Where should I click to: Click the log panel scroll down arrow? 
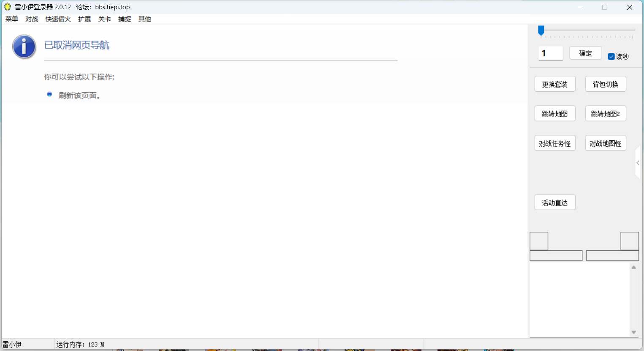[x=633, y=332]
